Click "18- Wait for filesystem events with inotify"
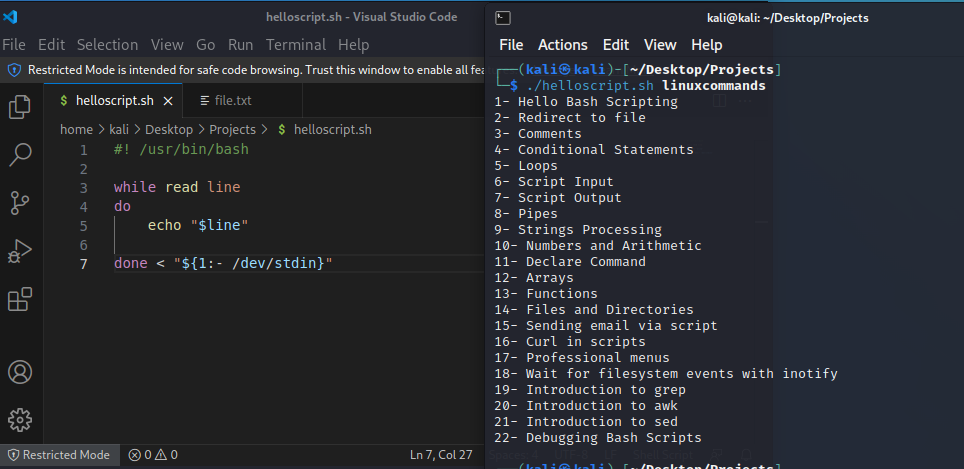964x469 pixels. [x=666, y=374]
